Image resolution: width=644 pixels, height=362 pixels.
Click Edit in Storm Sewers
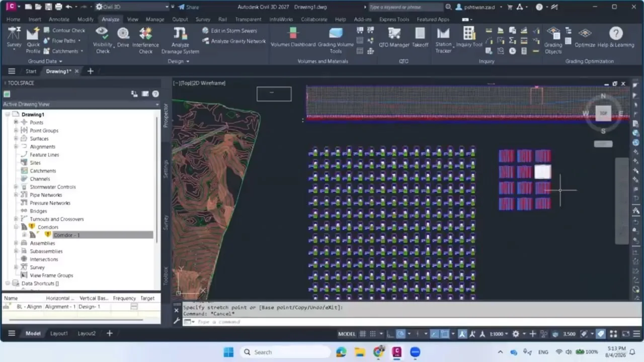coord(230,31)
